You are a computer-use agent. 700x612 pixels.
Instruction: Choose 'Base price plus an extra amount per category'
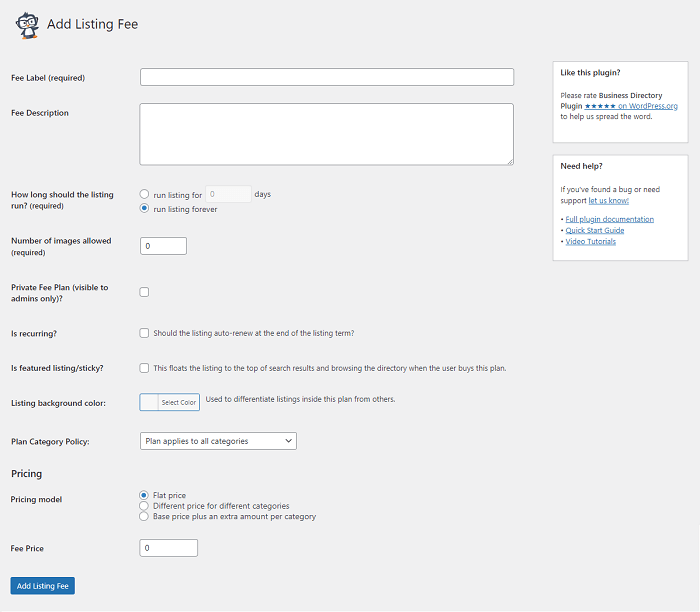coord(143,516)
